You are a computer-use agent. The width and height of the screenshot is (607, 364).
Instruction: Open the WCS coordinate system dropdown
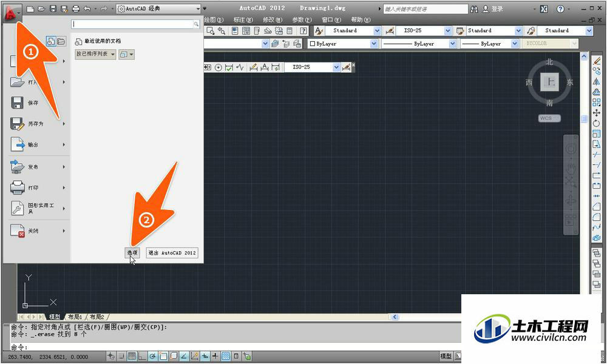pos(549,118)
